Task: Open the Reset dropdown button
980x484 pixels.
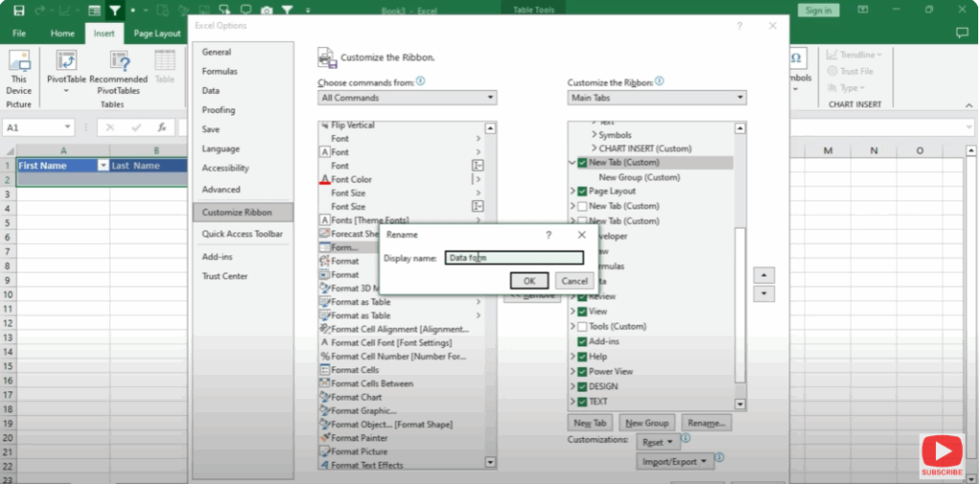Action: [x=658, y=442]
